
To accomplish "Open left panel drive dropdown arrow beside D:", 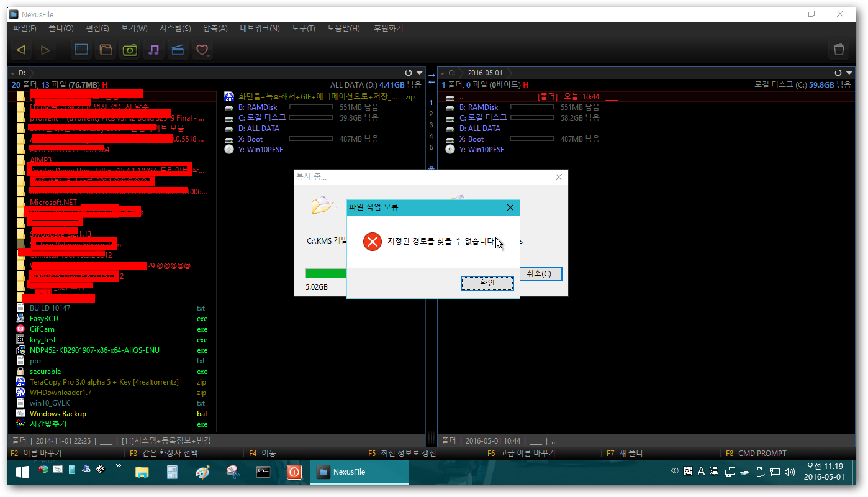I will [12, 73].
